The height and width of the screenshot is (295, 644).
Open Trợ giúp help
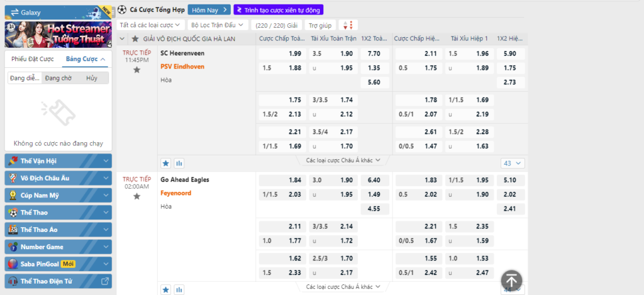tap(320, 25)
